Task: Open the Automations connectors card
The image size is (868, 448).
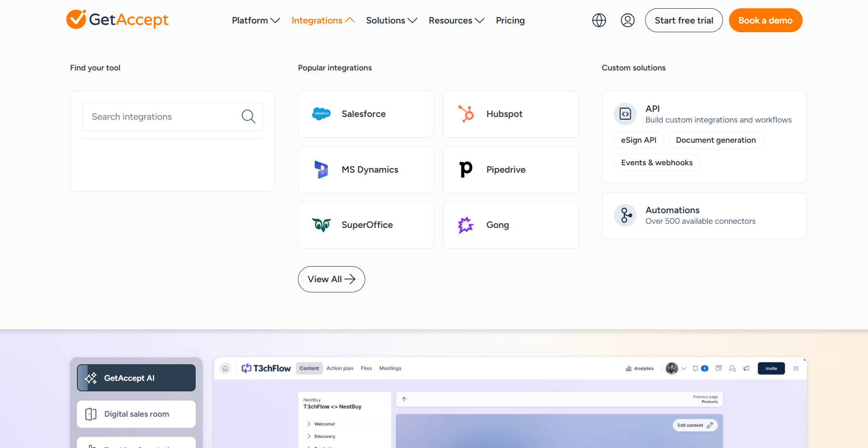Action: [x=704, y=215]
